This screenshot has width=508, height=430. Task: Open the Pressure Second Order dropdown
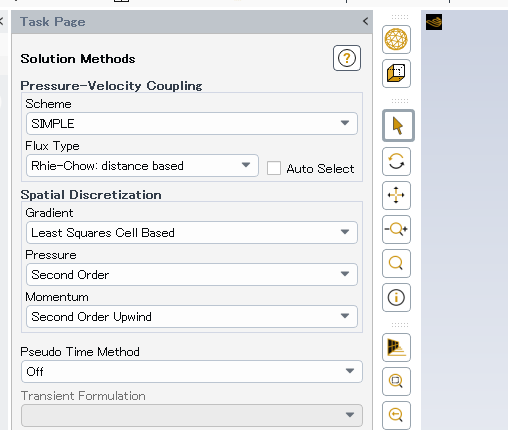pos(192,274)
